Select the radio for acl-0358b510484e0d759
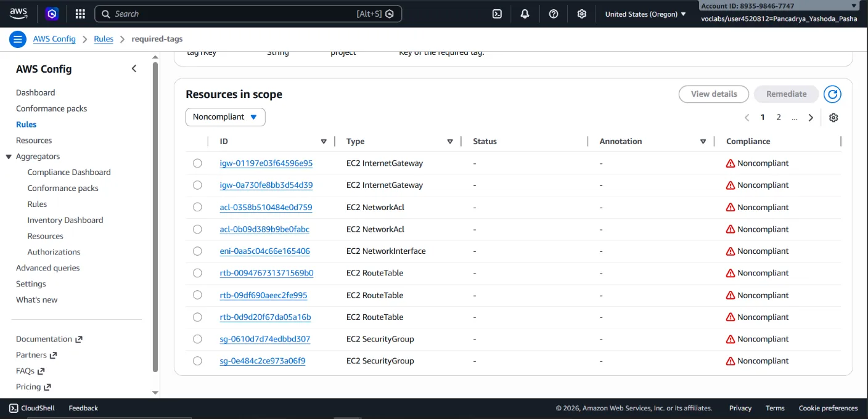 click(197, 207)
